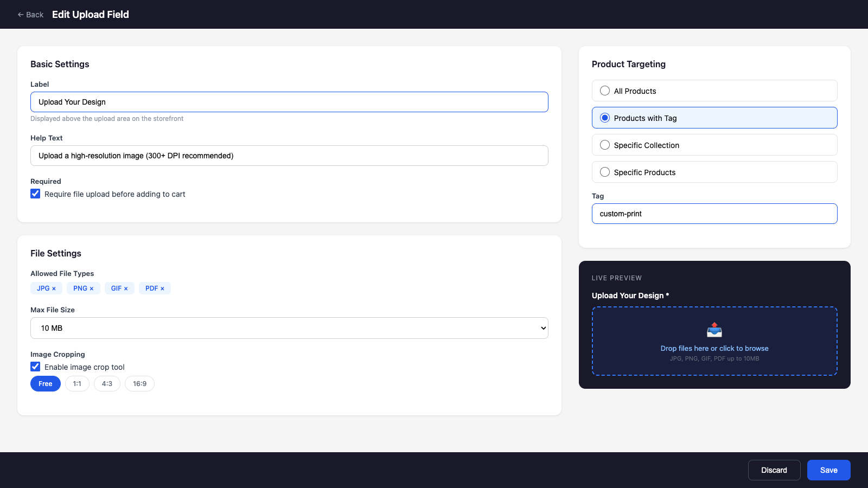Select Specific Collection targeting
Image resolution: width=868 pixels, height=488 pixels.
coord(604,145)
